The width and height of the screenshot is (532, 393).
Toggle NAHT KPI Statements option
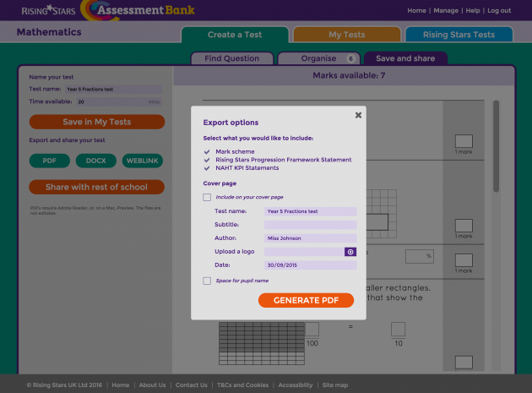(207, 168)
